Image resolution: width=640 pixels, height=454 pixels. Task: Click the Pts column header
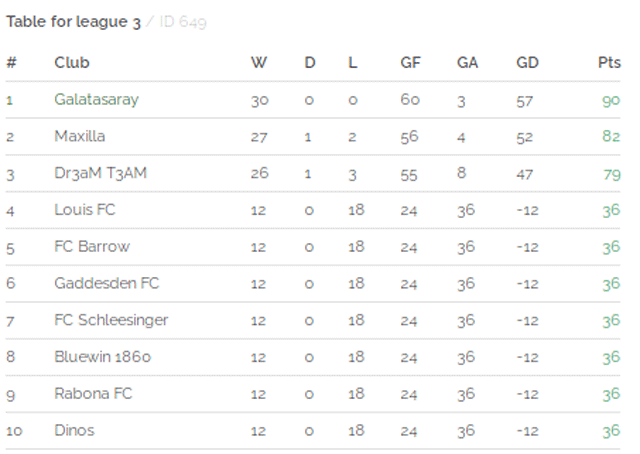pyautogui.click(x=609, y=62)
